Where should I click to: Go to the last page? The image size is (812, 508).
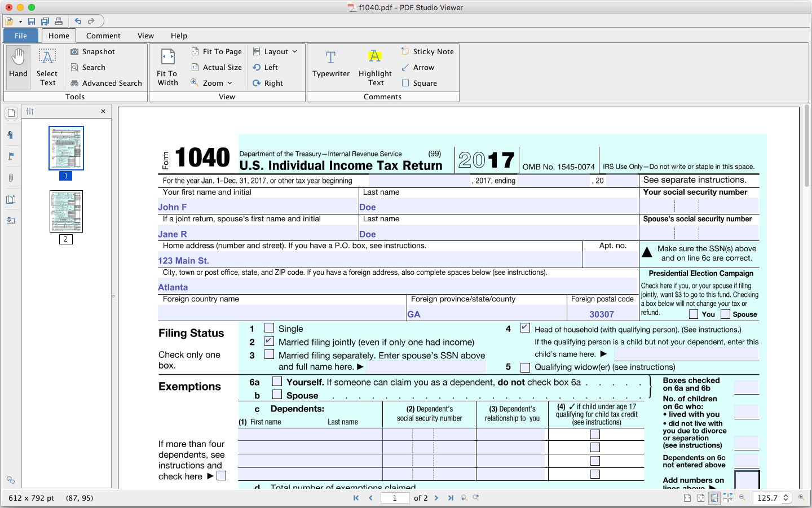click(x=451, y=498)
